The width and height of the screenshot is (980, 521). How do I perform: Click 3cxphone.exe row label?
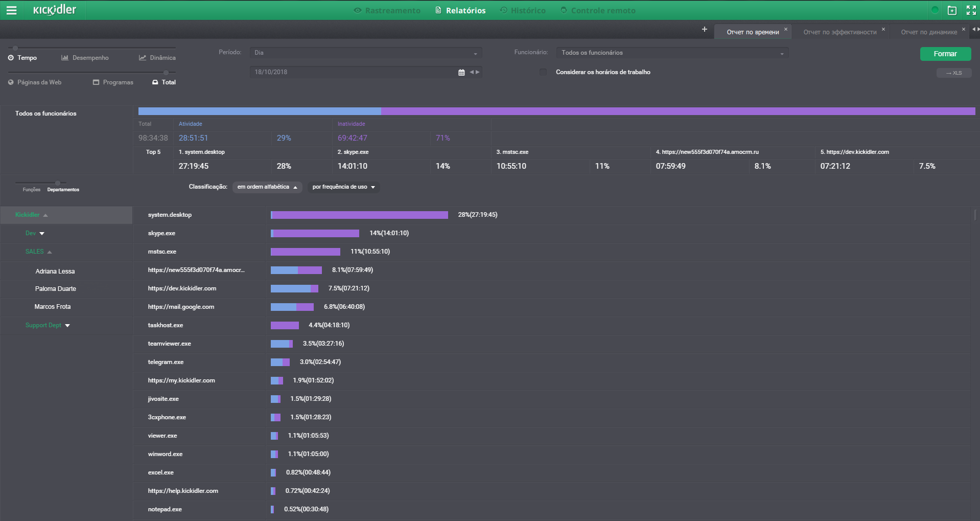[x=167, y=418]
